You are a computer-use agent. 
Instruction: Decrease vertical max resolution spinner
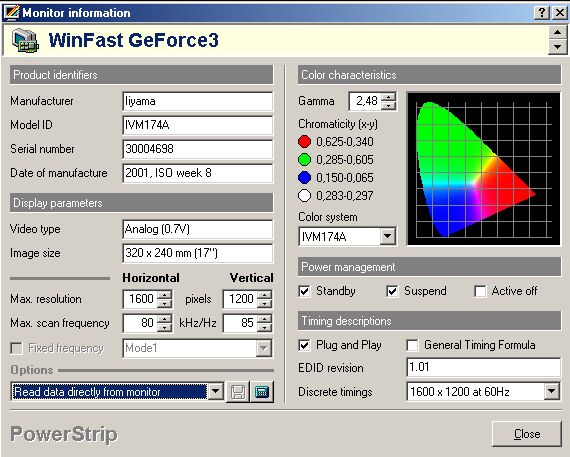[x=264, y=303]
